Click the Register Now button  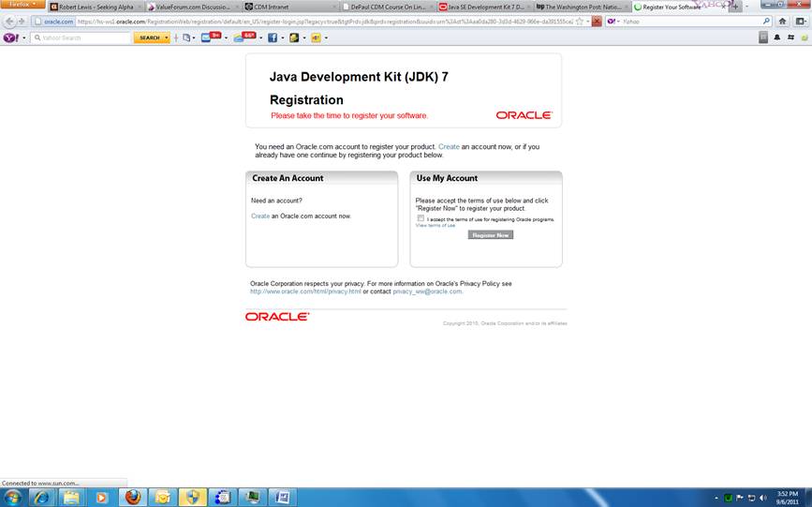(491, 235)
